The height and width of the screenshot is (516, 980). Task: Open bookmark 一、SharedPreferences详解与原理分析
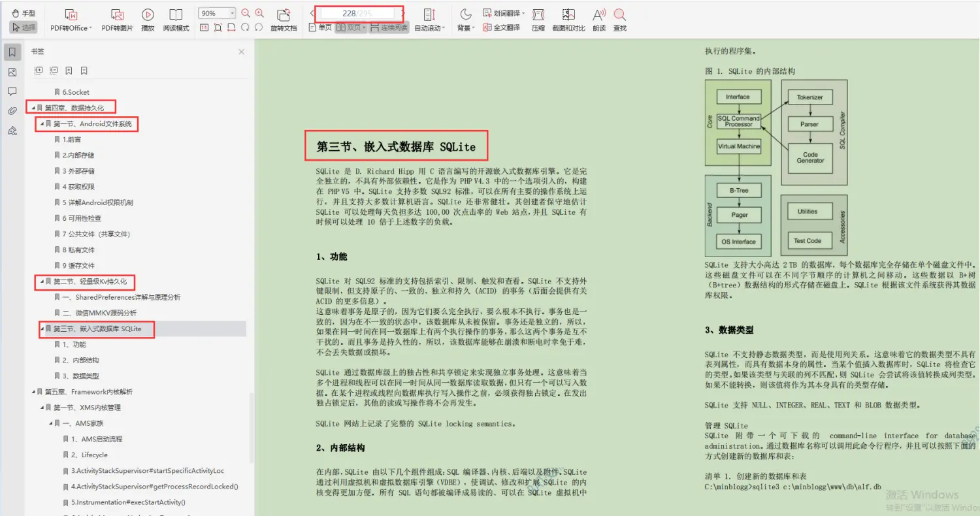tap(122, 297)
